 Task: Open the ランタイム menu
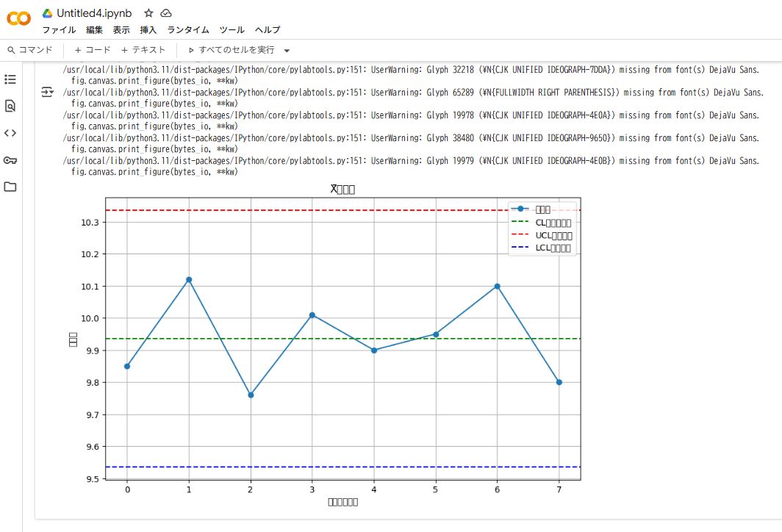(x=188, y=30)
